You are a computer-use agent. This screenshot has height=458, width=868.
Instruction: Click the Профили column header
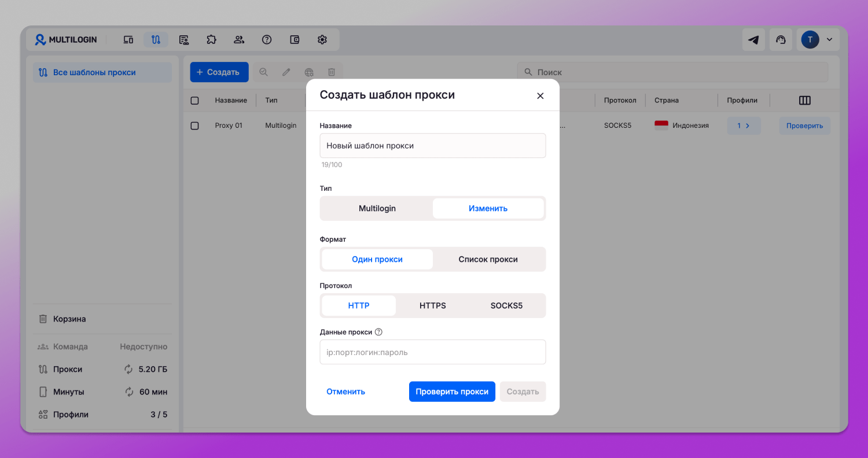tap(742, 101)
